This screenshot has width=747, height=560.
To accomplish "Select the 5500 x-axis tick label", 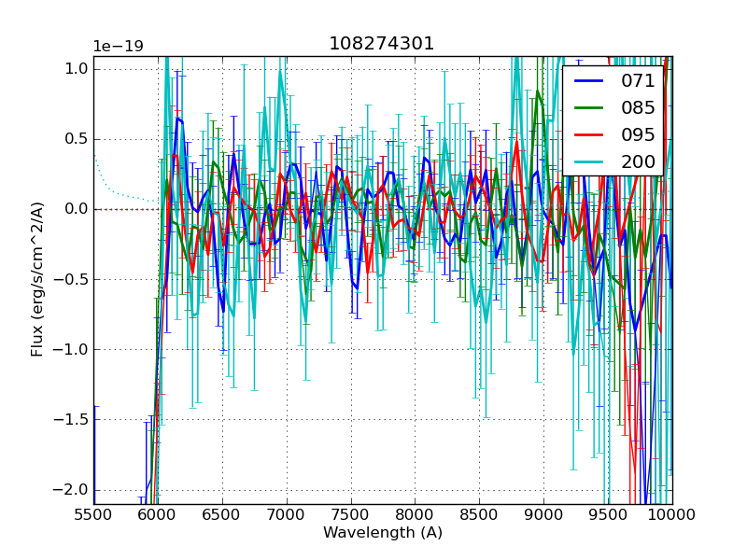I will [93, 514].
